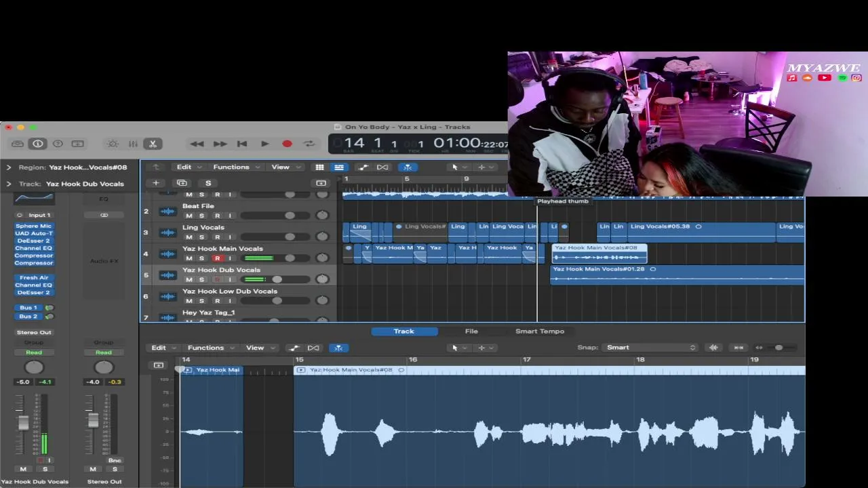Disable record arm on Yaz Hook Main Vocals
Screen dimensions: 868x488
pos(217,258)
